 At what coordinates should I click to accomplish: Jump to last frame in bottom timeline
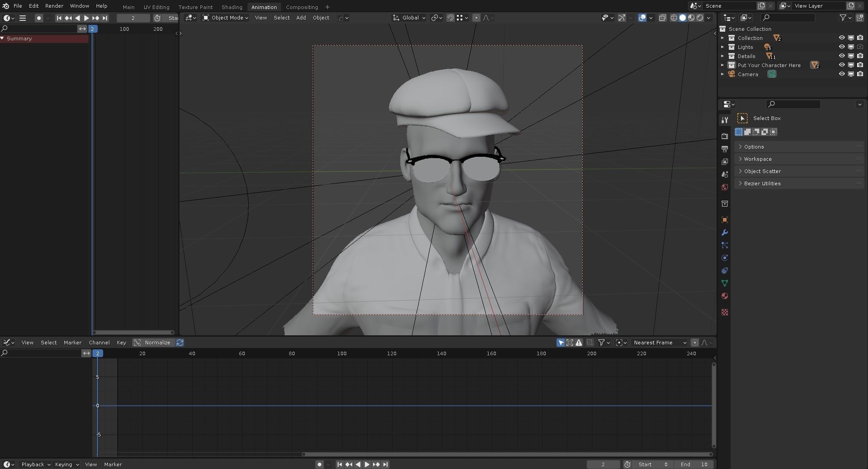coord(385,464)
